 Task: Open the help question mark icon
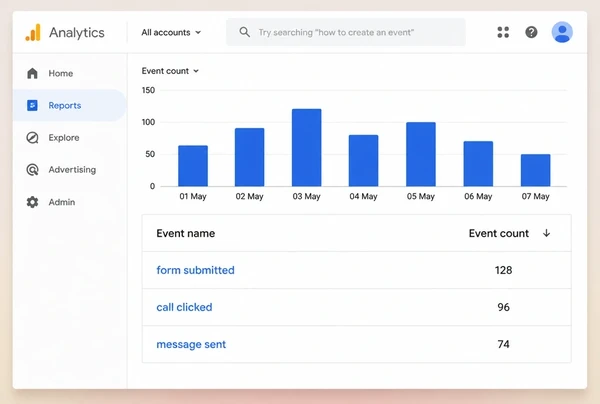(531, 32)
